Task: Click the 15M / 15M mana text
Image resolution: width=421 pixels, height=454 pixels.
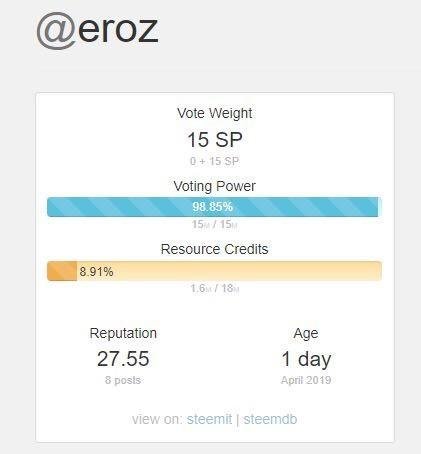Action: pyautogui.click(x=215, y=224)
